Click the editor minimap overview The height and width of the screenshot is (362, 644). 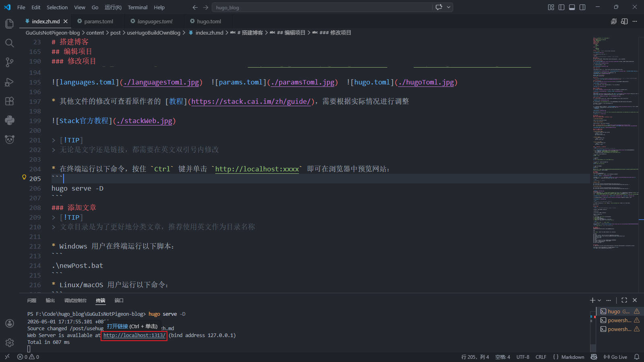(x=615, y=144)
